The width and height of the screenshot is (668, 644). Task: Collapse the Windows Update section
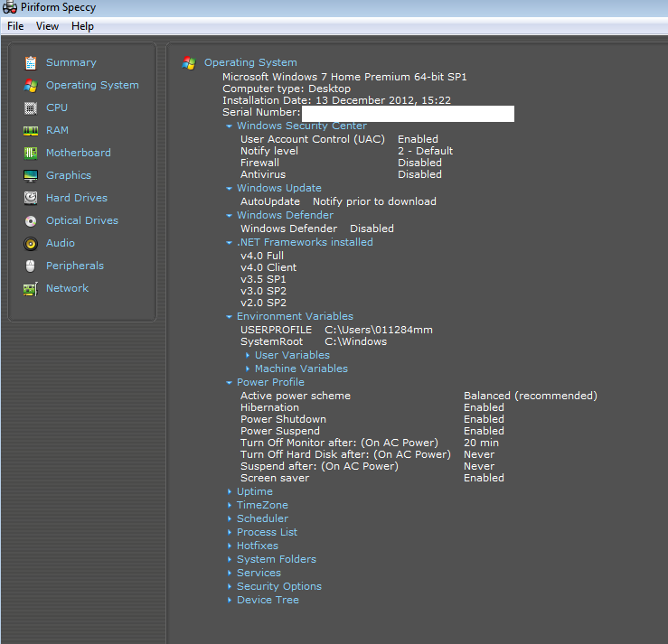(x=230, y=188)
